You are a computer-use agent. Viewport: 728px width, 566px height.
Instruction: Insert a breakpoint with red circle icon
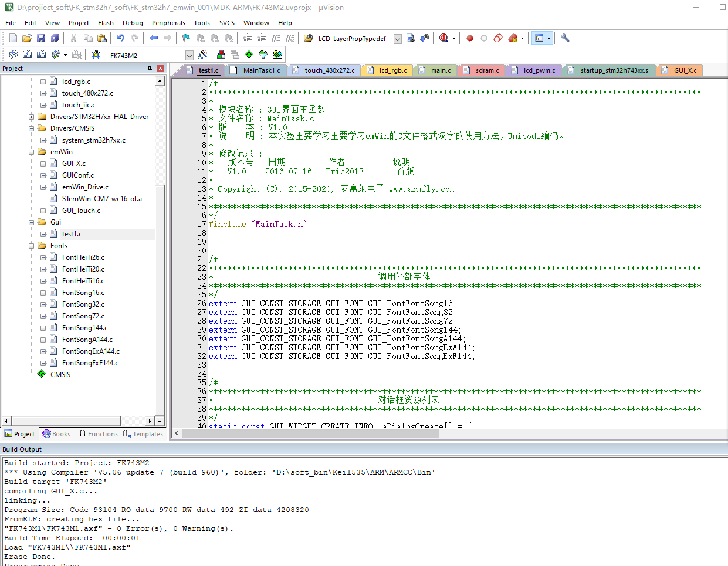[470, 38]
